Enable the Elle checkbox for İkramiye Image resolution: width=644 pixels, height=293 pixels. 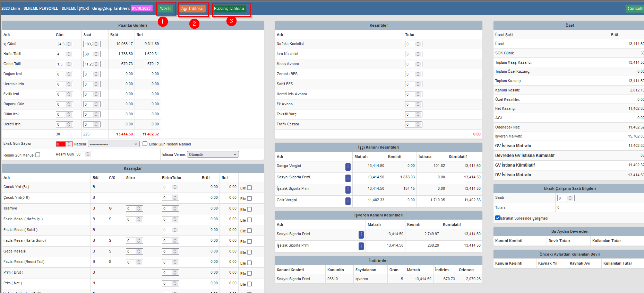249,209
